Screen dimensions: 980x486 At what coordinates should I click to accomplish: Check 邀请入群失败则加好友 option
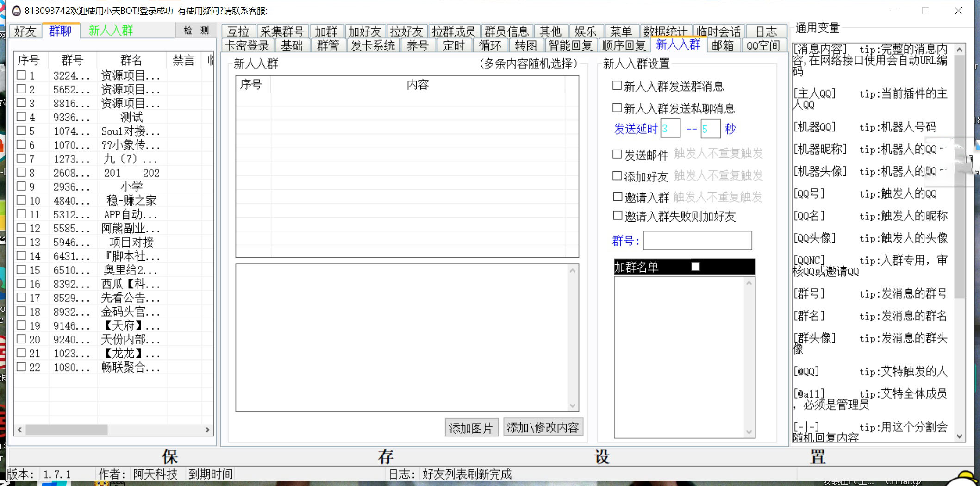(617, 215)
